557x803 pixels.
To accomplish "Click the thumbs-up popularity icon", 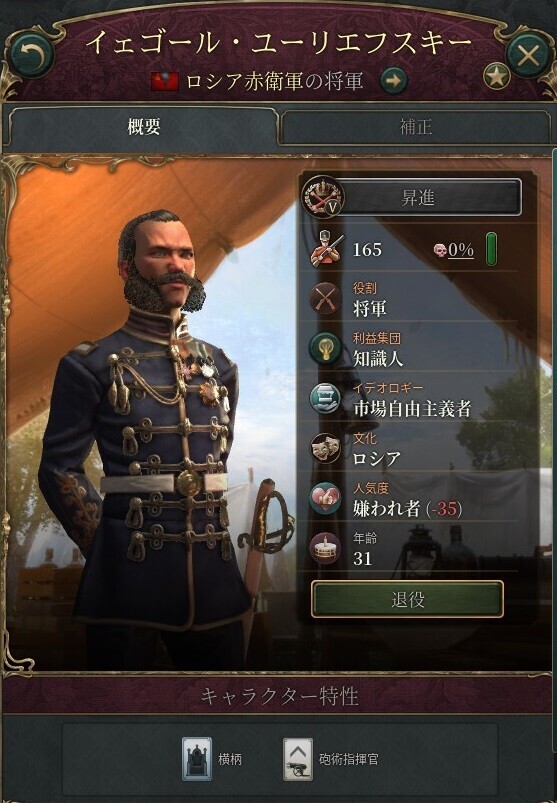I will (326, 498).
